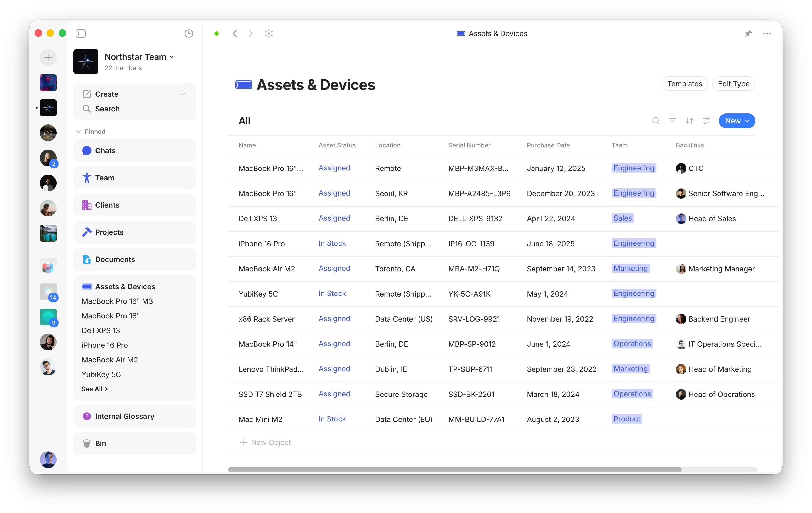812x513 pixels.
Task: Click the Product team tag on Mac Mini M2
Action: click(627, 419)
